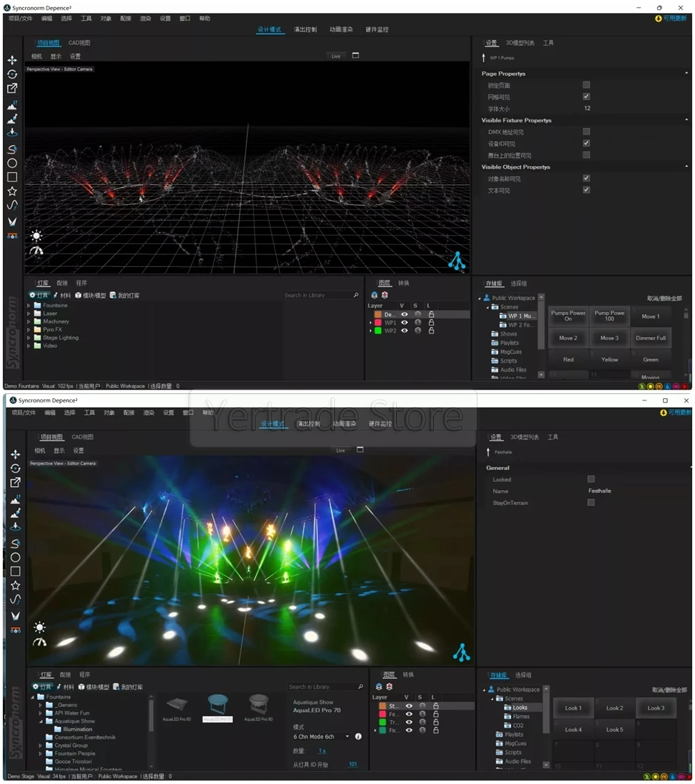Image resolution: width=695 pixels, height=784 pixels.
Task: Select the rotate tool in Demo Fountains window
Action: tap(12, 74)
